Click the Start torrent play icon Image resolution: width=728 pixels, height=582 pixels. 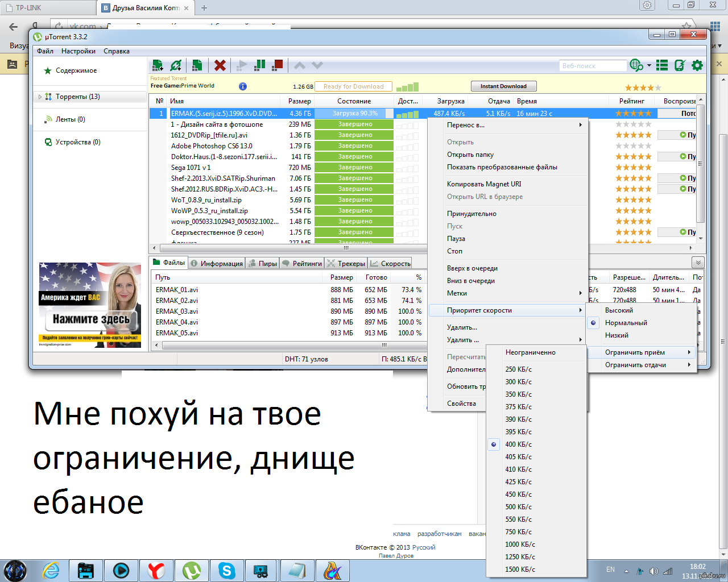point(242,65)
